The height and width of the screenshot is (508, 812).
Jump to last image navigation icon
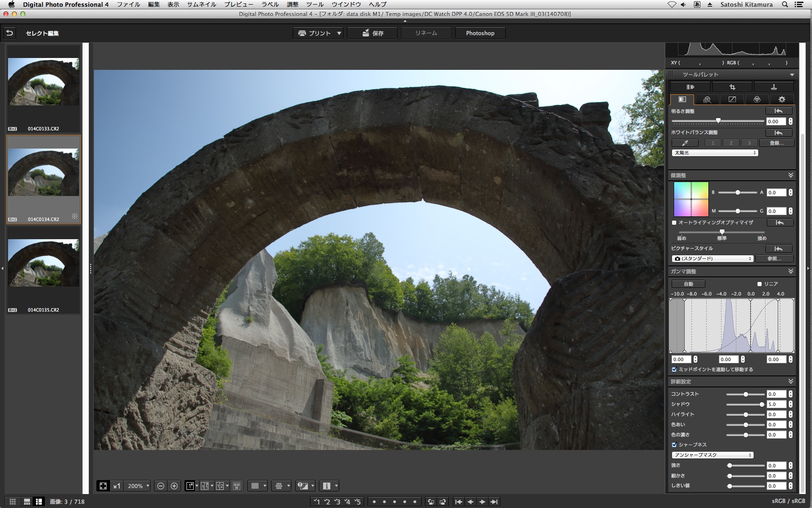494,502
